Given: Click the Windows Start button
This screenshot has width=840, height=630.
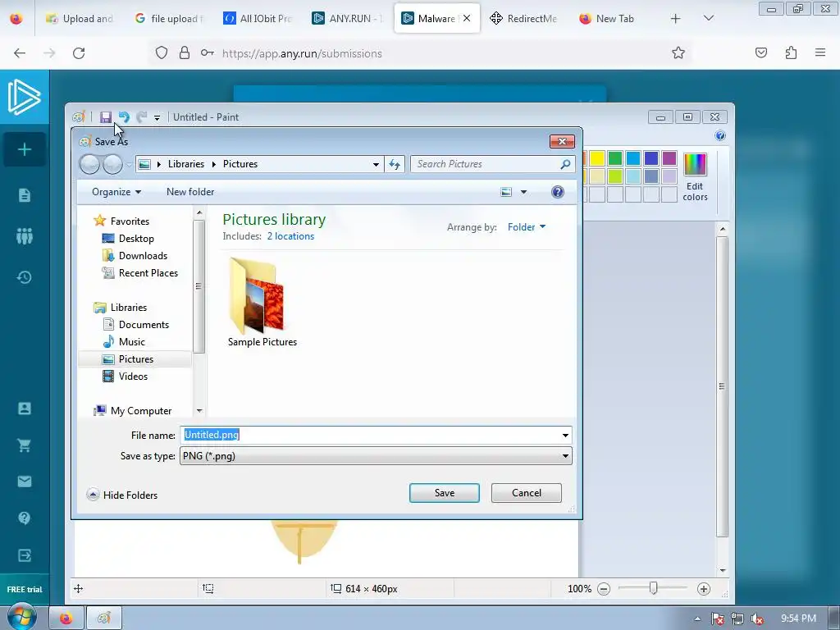Looking at the screenshot, I should tap(21, 617).
